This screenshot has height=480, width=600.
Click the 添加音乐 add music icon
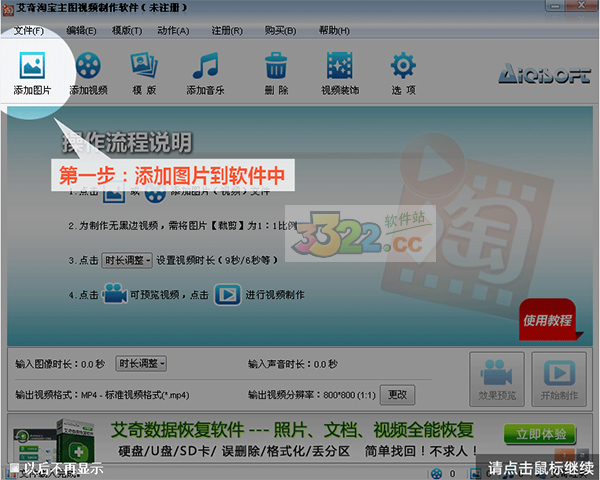(x=205, y=65)
